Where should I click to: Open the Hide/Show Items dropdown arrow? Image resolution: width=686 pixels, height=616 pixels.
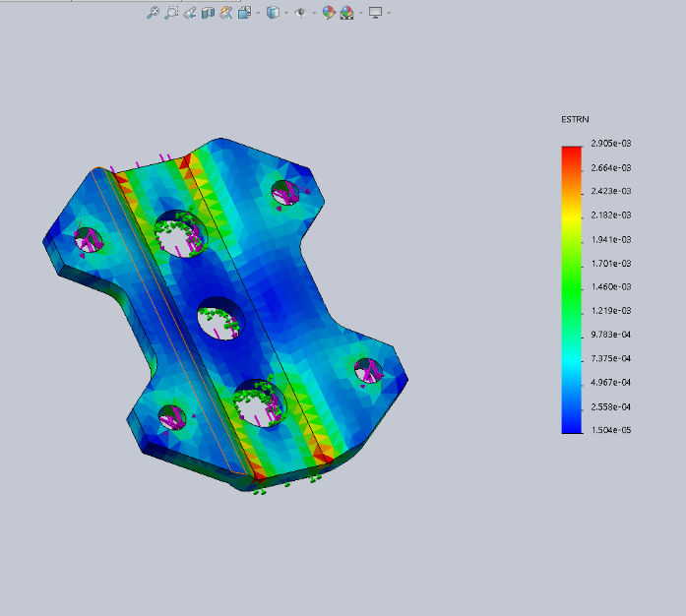click(313, 13)
